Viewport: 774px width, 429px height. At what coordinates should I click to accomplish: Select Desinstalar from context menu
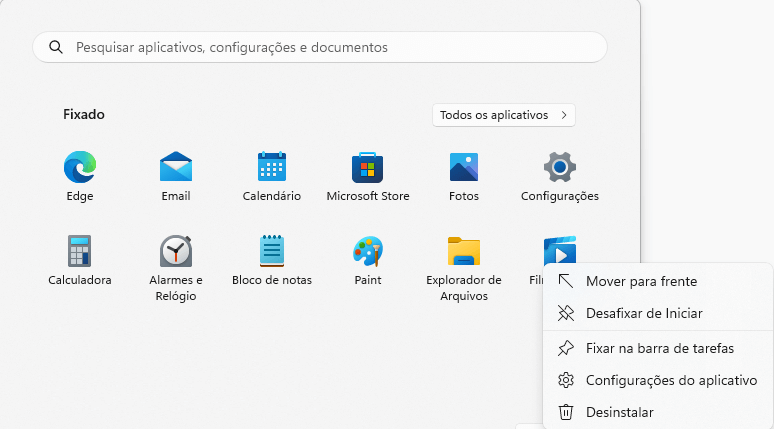point(658,412)
